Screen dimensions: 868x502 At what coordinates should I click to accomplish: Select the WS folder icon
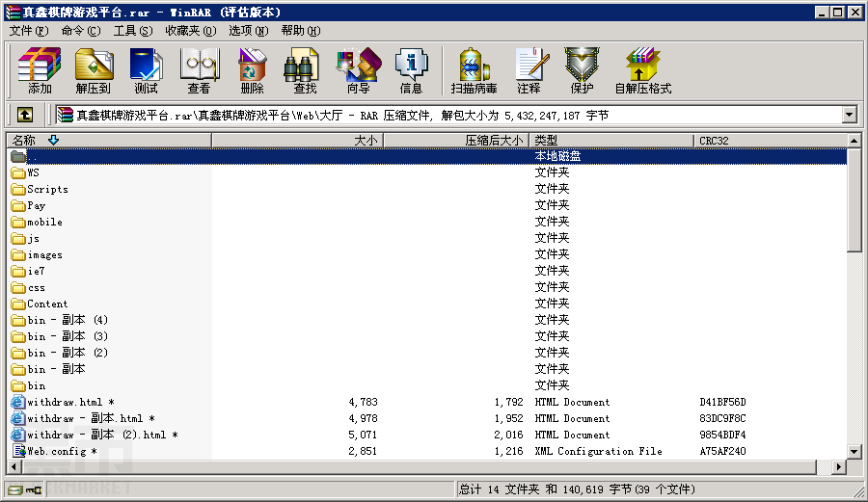18,173
